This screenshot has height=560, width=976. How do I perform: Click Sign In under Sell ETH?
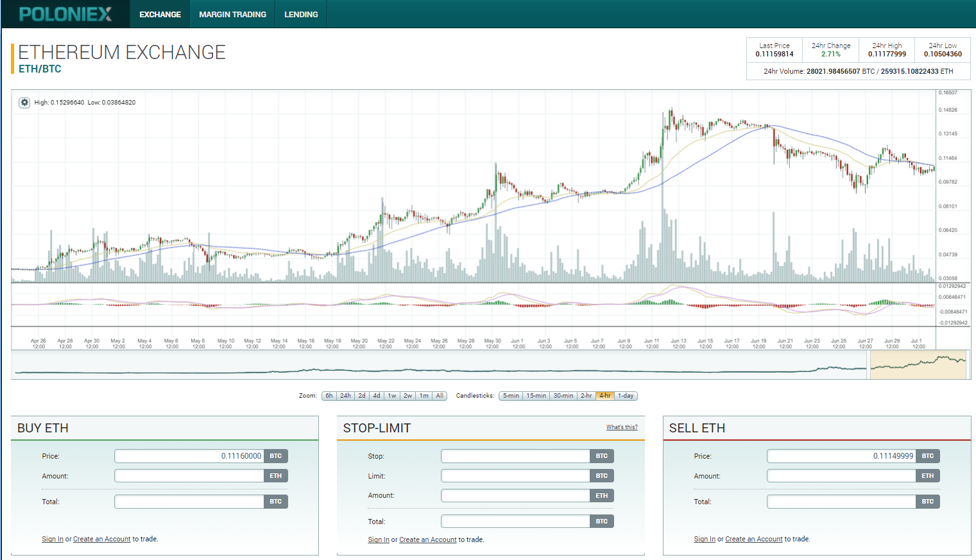tap(705, 539)
